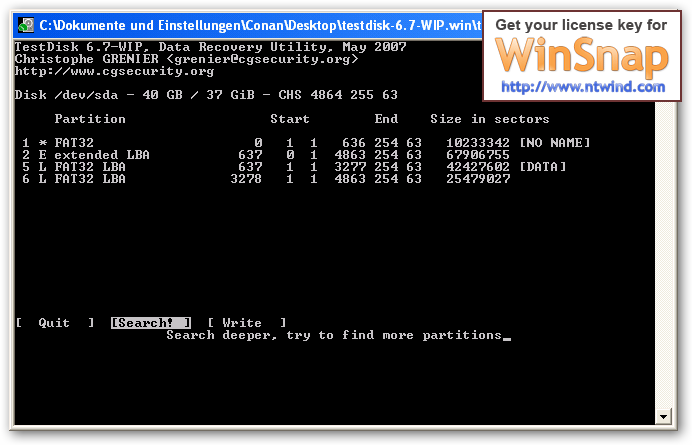
Task: Select the extended LBA partition row
Action: [266, 155]
